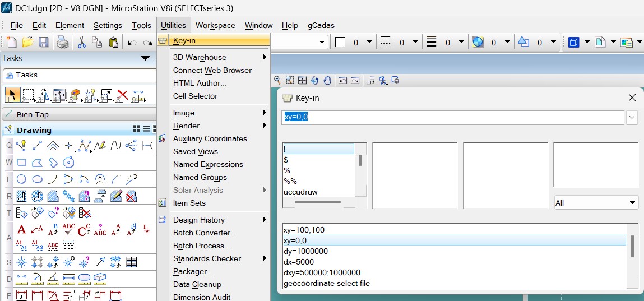644x301 pixels.
Task: Open the Workspace menu
Action: tap(215, 25)
